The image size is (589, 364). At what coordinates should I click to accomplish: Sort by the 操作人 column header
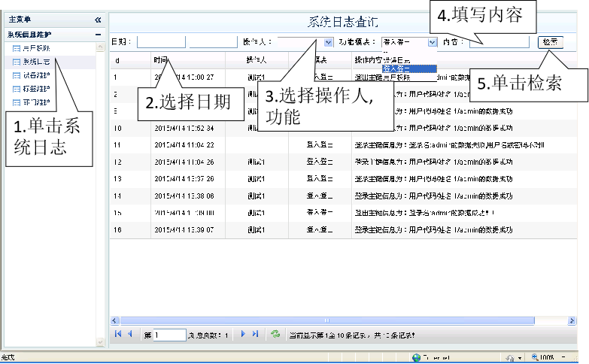click(x=257, y=60)
